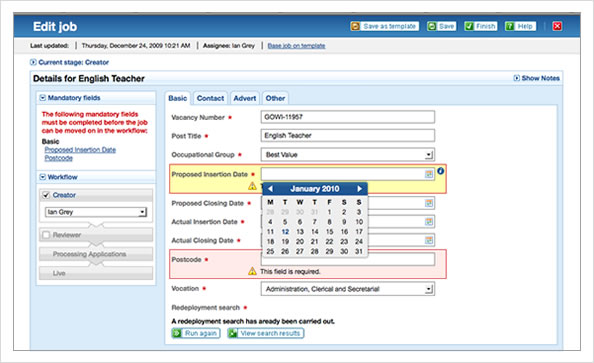Click the Post Title input field

[x=348, y=136]
